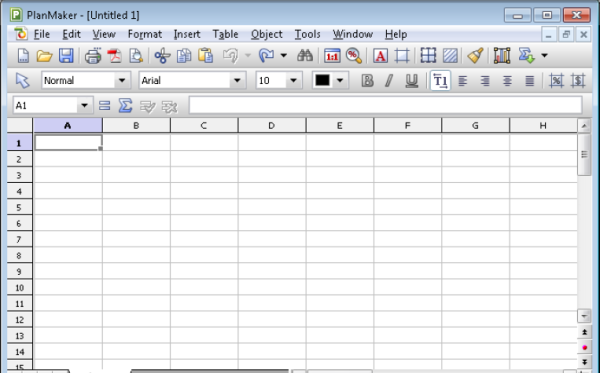Open the print dialog icon
600x373 pixels.
click(93, 56)
